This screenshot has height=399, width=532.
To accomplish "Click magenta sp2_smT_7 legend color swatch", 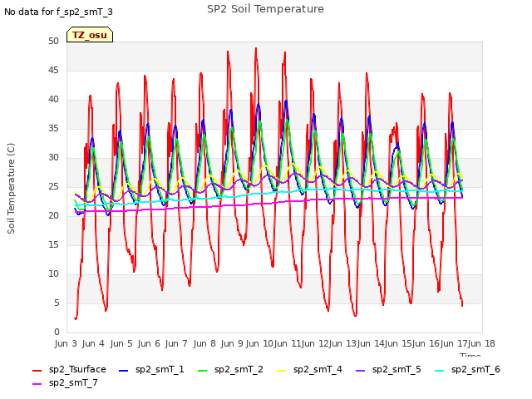I will click(x=37, y=384).
